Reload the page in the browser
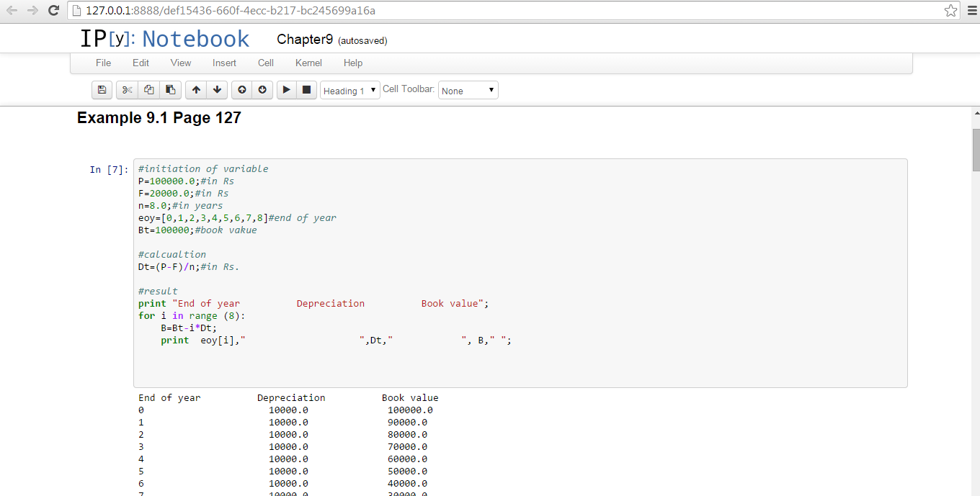The height and width of the screenshot is (496, 980). tap(53, 11)
